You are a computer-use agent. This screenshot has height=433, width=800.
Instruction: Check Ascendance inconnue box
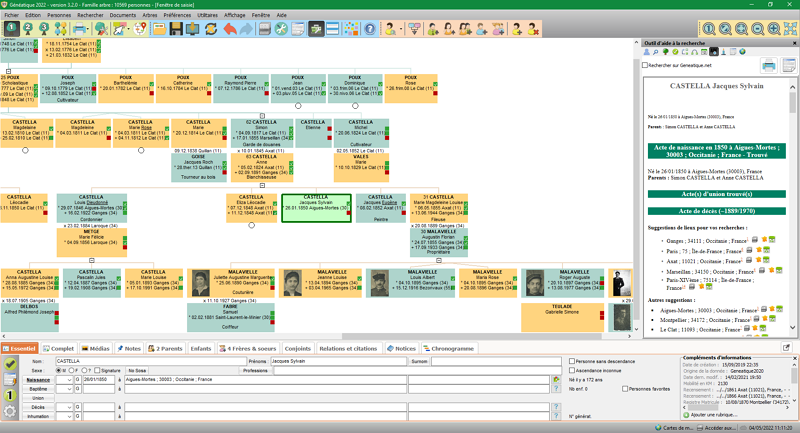(x=572, y=370)
